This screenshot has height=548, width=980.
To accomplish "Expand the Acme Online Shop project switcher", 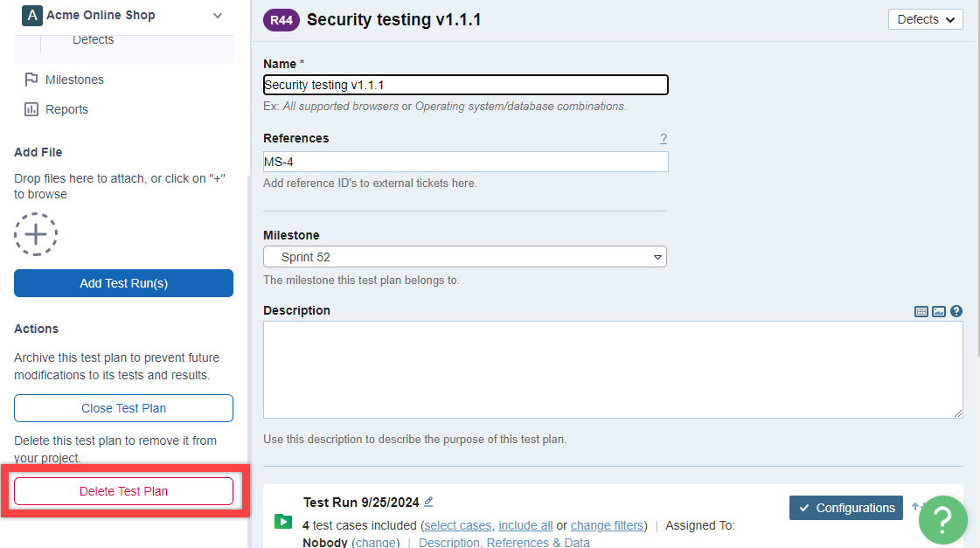I will (x=218, y=16).
